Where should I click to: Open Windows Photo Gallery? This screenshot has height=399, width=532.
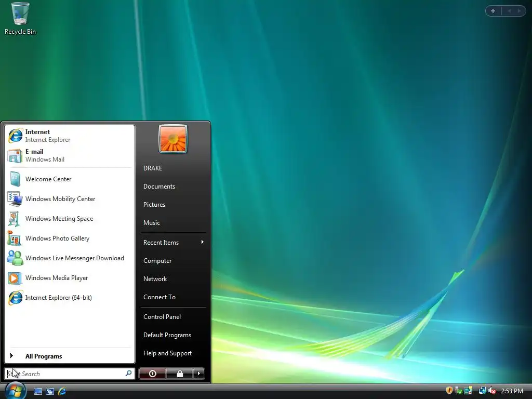pyautogui.click(x=70, y=238)
